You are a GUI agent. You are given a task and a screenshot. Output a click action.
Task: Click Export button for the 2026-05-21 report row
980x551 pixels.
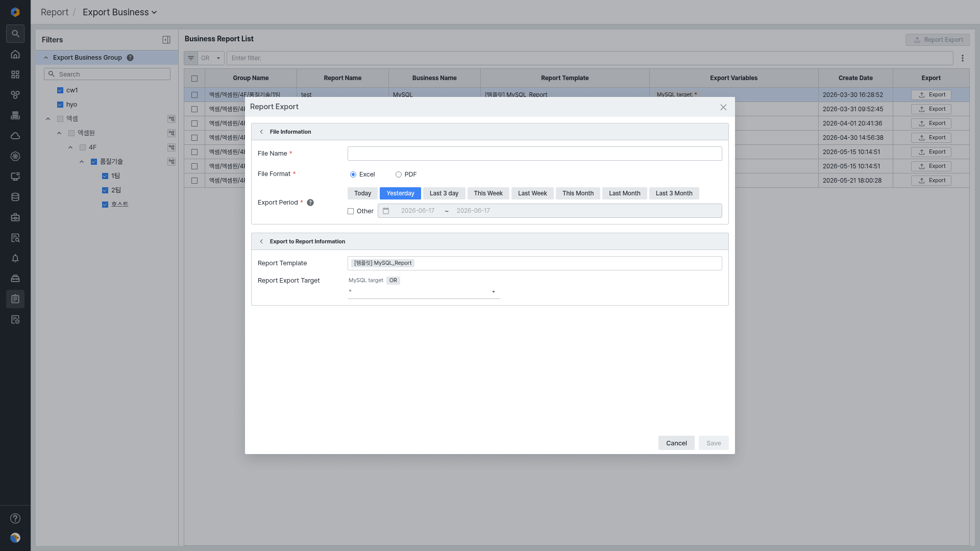(x=931, y=181)
